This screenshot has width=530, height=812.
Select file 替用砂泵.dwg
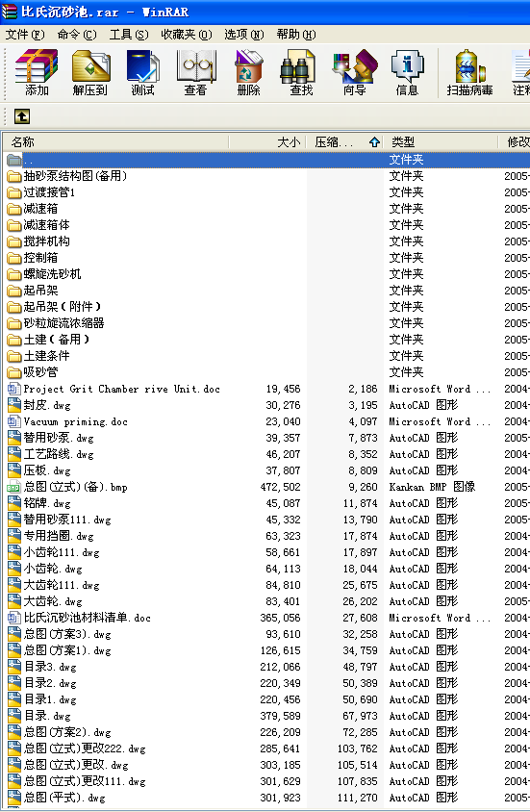59,438
